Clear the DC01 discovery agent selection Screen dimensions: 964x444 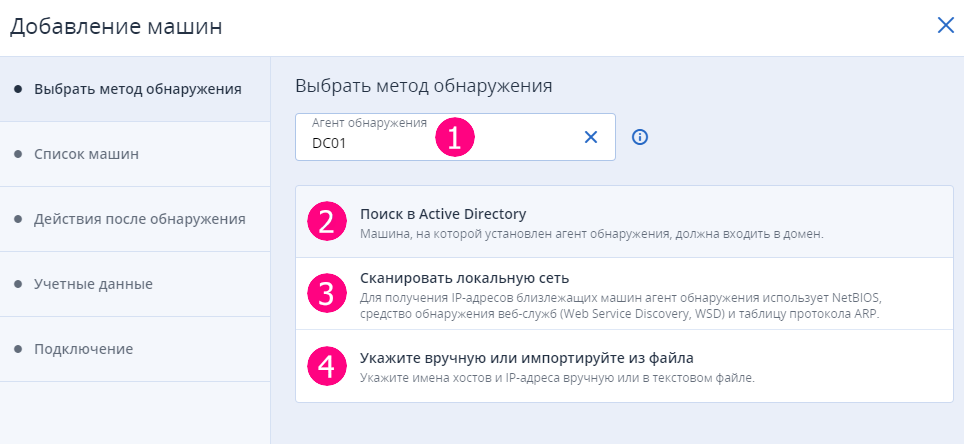(590, 137)
